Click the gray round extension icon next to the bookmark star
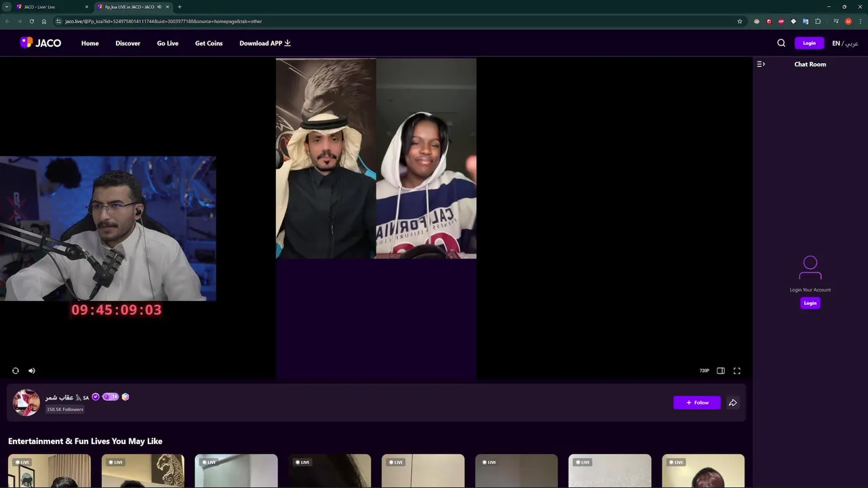The image size is (868, 488). 757,21
